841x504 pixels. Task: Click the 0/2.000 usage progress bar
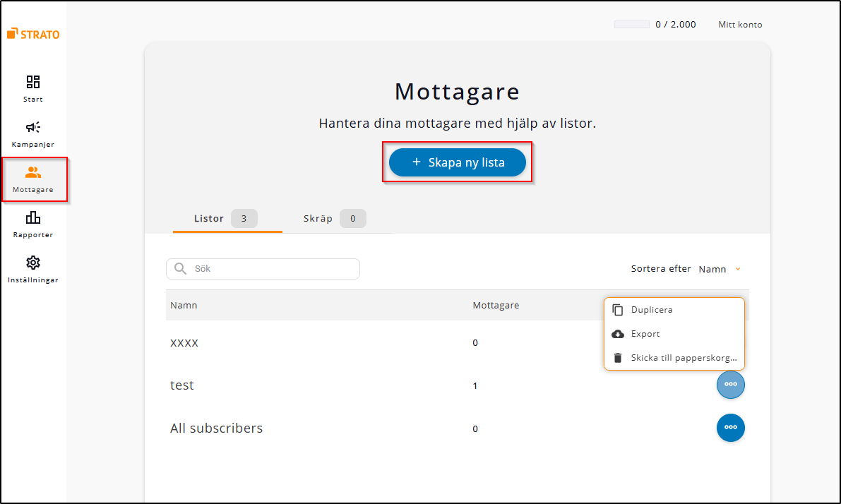click(631, 24)
